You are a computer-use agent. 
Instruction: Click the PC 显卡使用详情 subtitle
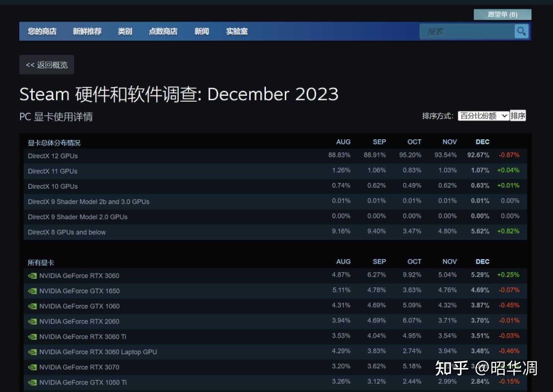point(56,117)
